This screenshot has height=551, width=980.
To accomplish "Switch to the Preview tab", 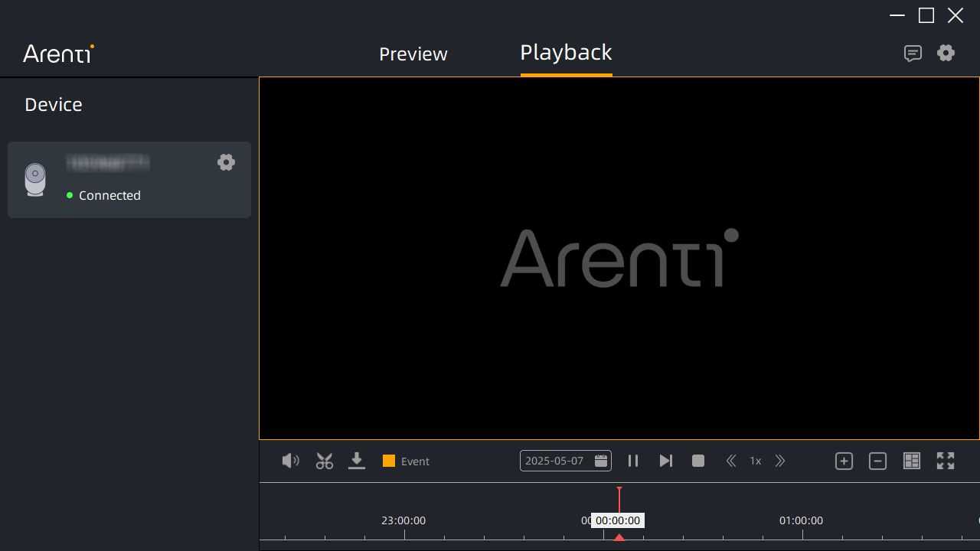I will pyautogui.click(x=413, y=54).
